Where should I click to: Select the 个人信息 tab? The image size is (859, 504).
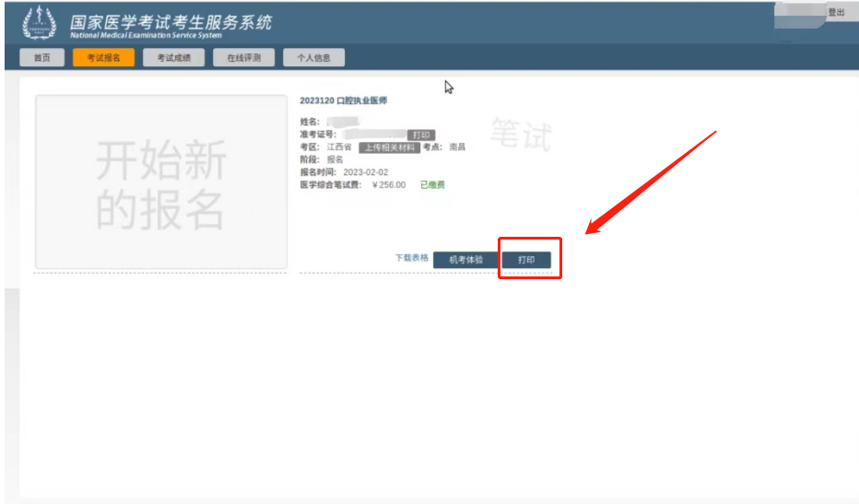pyautogui.click(x=313, y=58)
